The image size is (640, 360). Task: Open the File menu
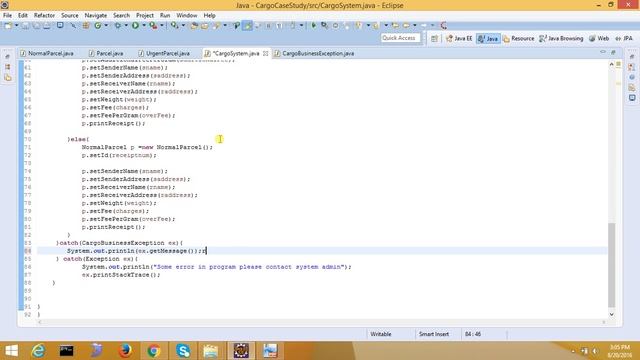coord(7,15)
